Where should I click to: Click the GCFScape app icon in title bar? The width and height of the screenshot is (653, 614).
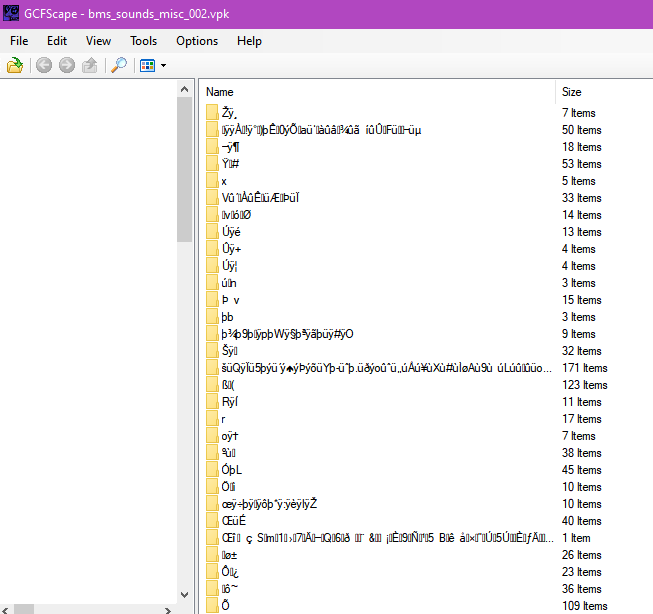coord(11,13)
